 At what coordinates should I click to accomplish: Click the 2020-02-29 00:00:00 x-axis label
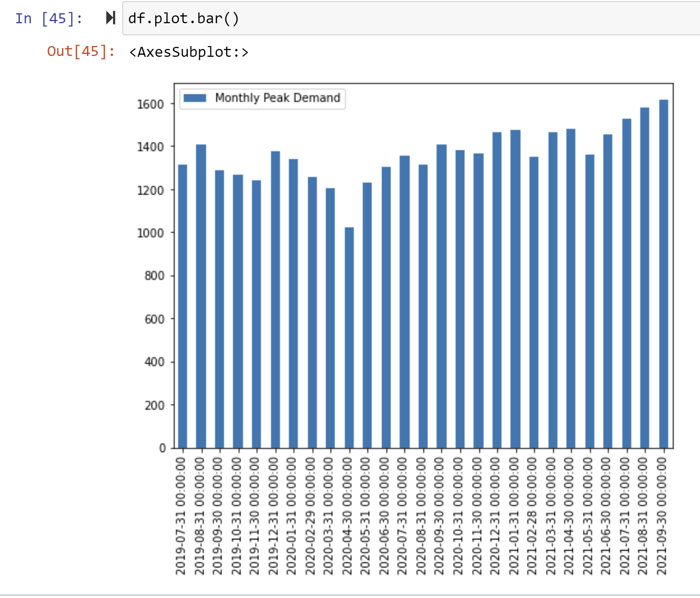click(x=310, y=516)
